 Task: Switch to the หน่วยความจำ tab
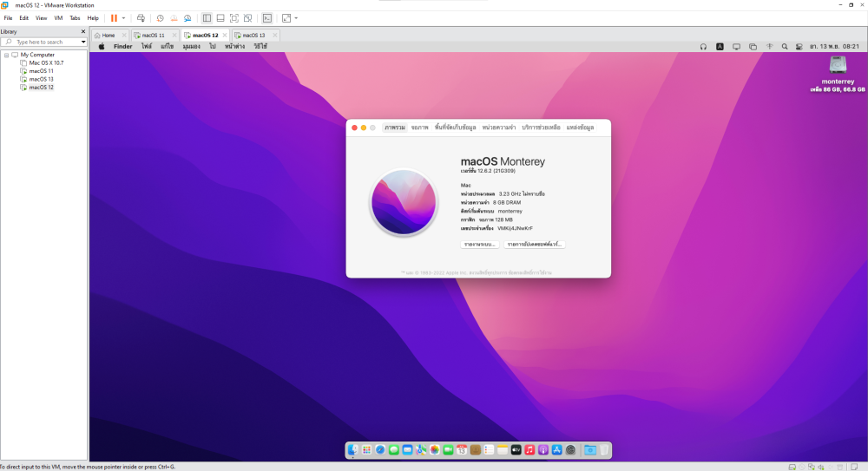click(499, 128)
